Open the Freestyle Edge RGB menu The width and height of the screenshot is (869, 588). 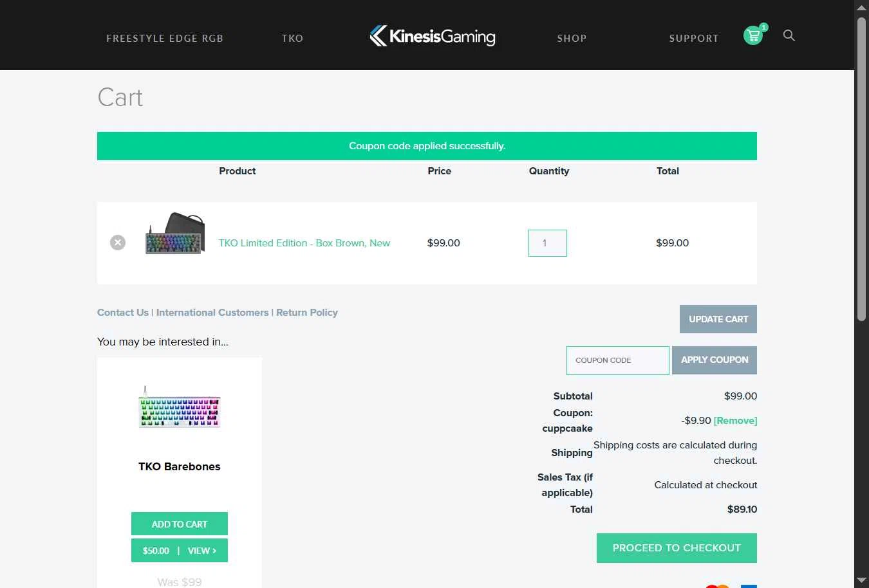coord(165,38)
